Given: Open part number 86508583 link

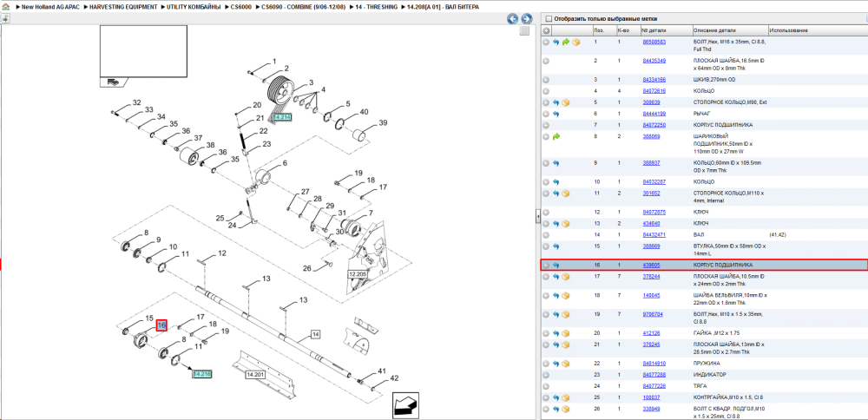Looking at the screenshot, I should tap(654, 42).
